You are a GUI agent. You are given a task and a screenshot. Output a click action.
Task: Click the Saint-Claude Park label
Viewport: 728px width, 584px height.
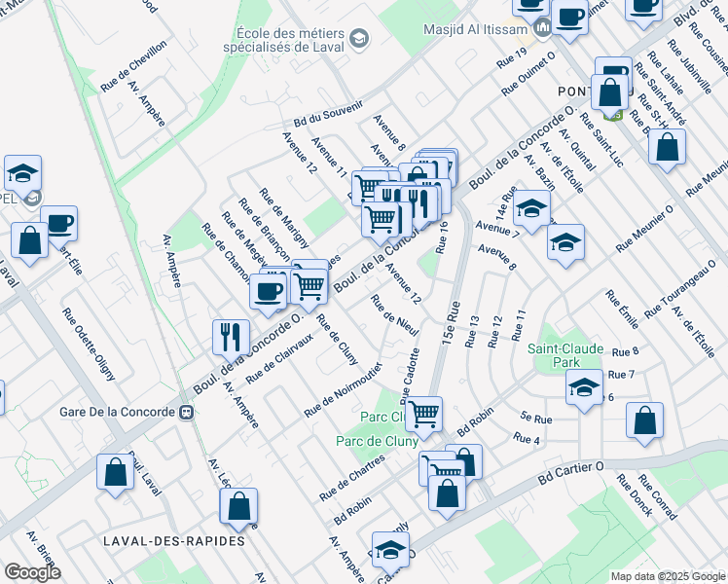[x=565, y=355]
